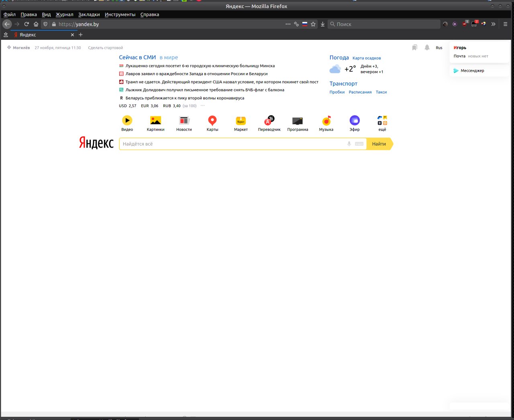
Task: Open Yandex Новости service
Action: click(184, 124)
